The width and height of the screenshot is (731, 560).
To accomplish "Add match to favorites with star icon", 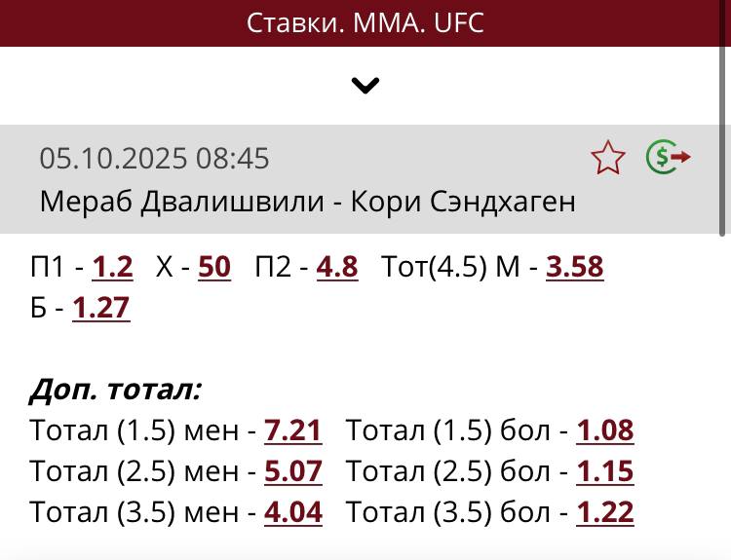I will (608, 158).
